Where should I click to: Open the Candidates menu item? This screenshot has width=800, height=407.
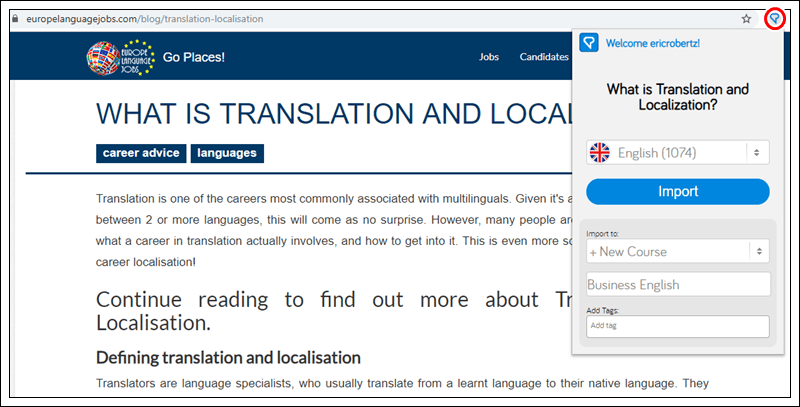coord(543,57)
